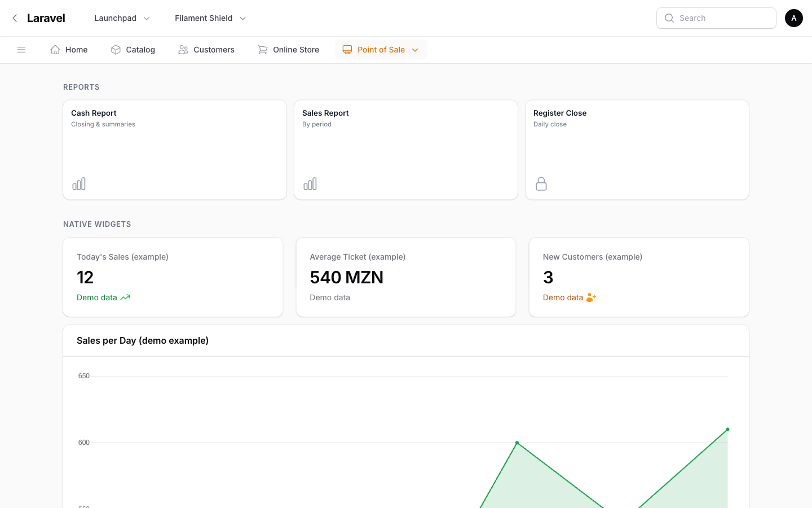Click the Online Store cart icon

pos(263,50)
